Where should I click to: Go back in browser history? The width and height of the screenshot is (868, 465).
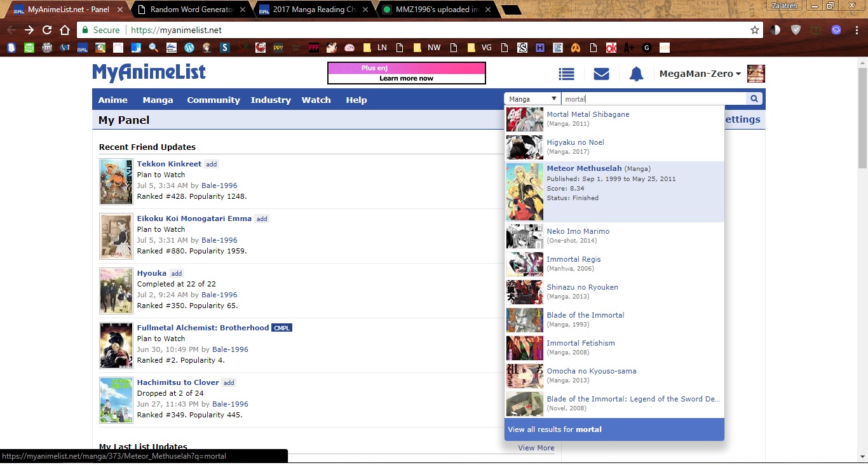point(11,30)
